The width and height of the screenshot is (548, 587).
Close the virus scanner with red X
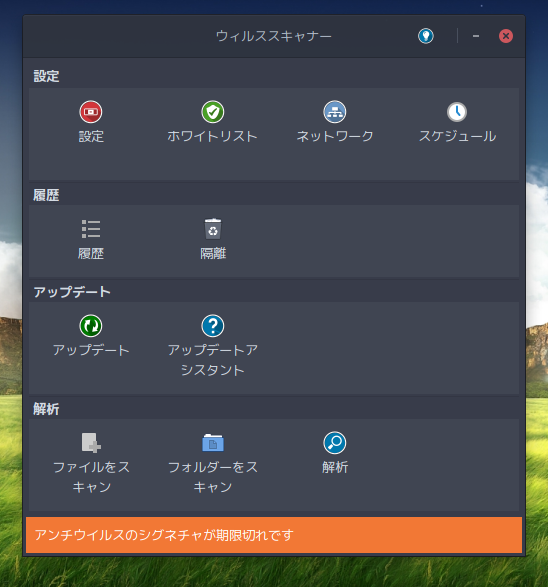click(506, 36)
